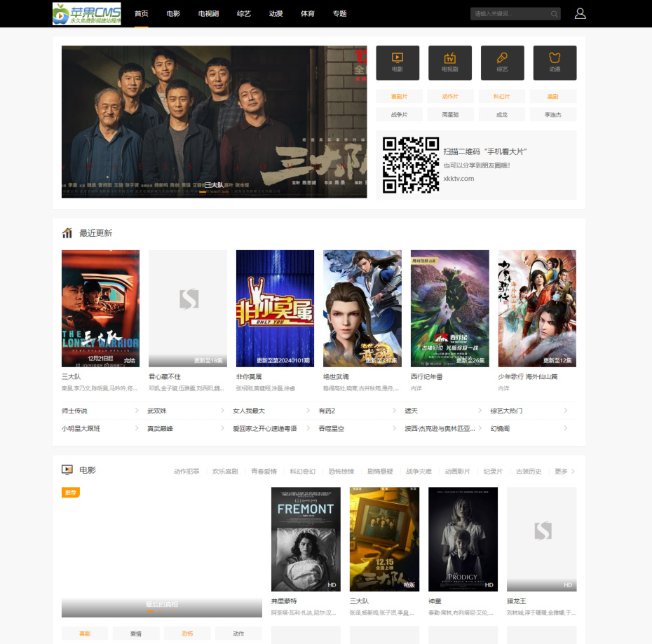
Task: Click the arrow next to 师士传说
Action: tap(137, 411)
